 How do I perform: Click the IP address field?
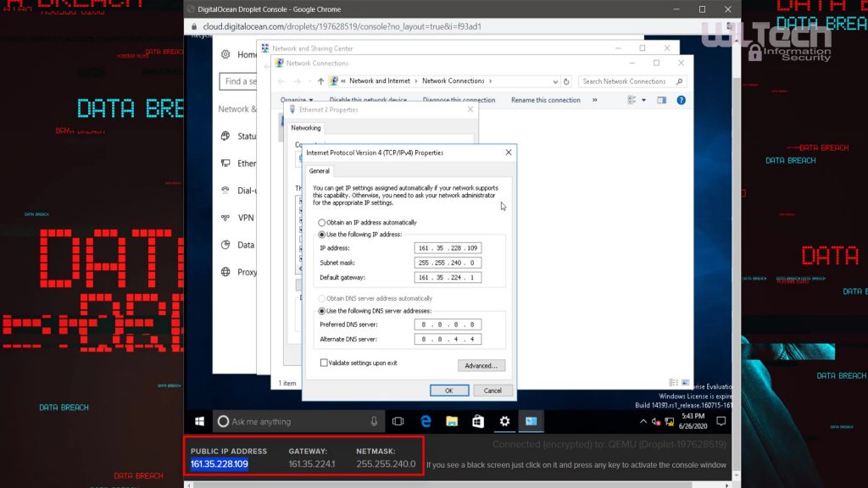coord(448,248)
